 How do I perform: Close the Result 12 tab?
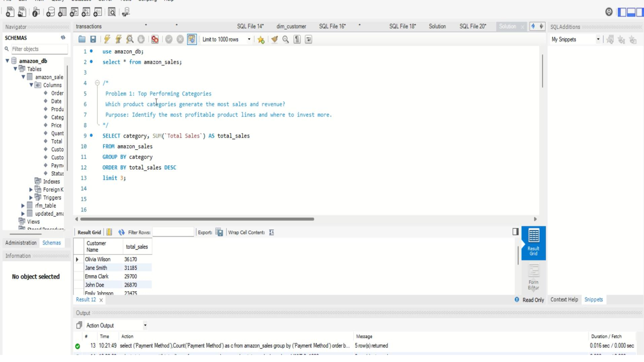point(101,300)
